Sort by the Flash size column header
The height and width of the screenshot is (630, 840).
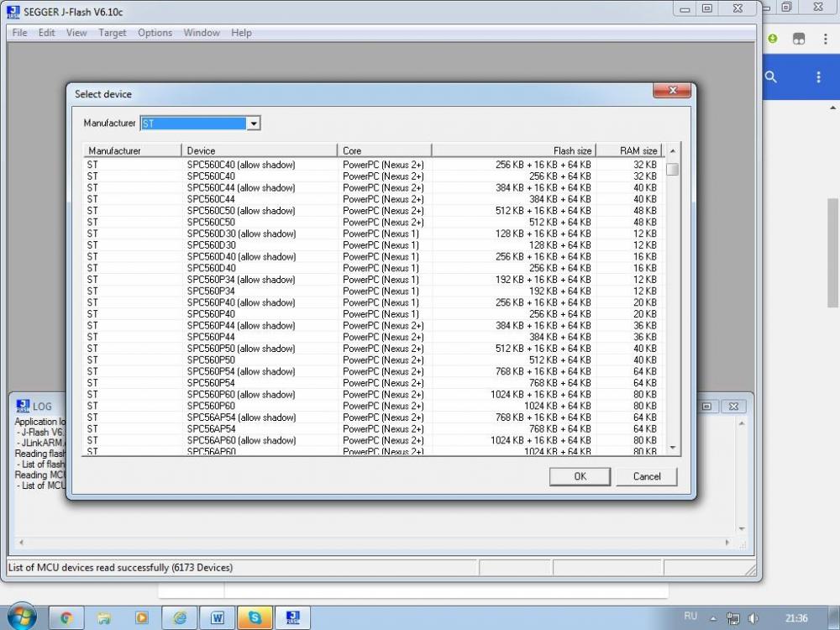point(514,150)
